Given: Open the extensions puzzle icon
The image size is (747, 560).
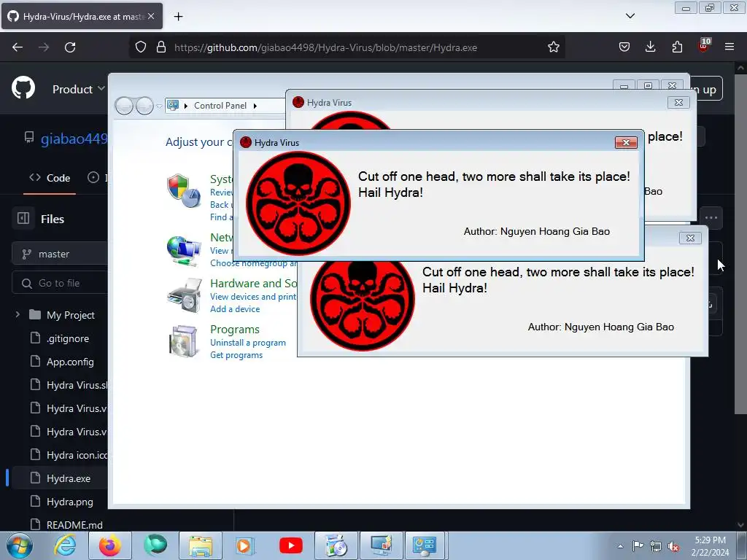Looking at the screenshot, I should (x=677, y=47).
